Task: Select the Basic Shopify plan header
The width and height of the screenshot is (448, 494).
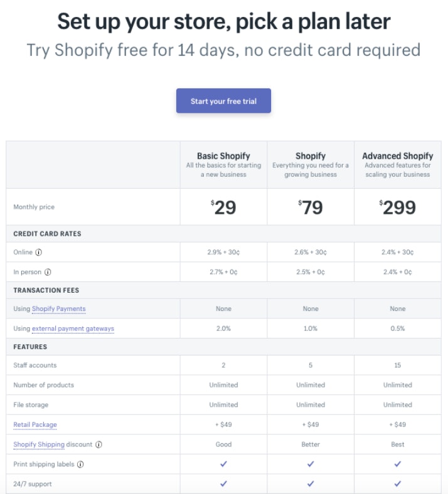Action: (223, 156)
